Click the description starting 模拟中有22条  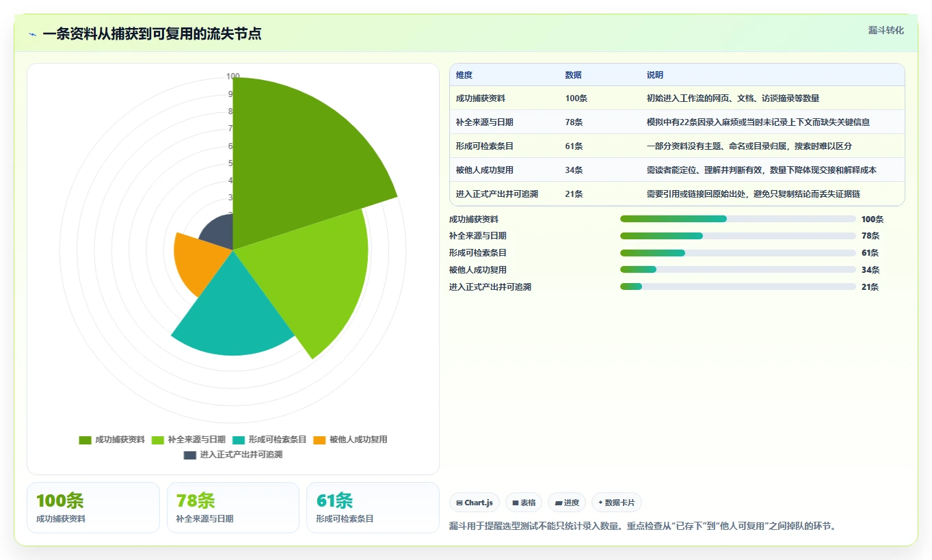pyautogui.click(x=758, y=122)
